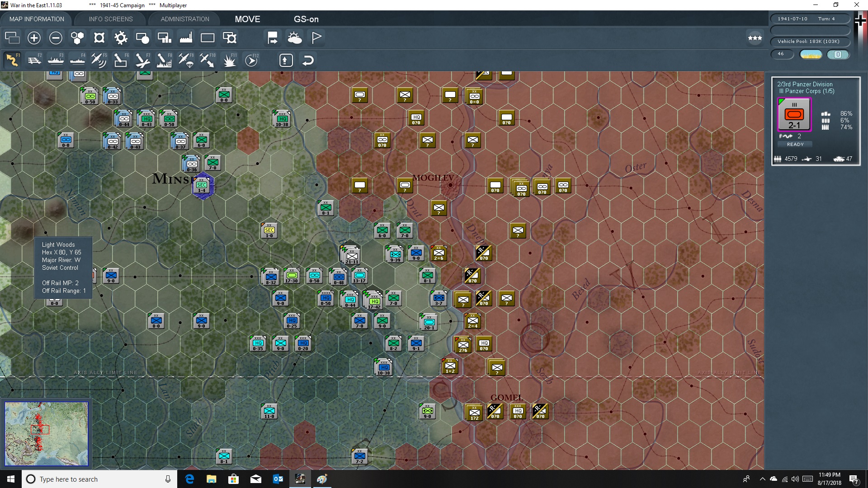Open the MAP INFORMATION tab
The width and height of the screenshot is (868, 488).
[x=37, y=19]
